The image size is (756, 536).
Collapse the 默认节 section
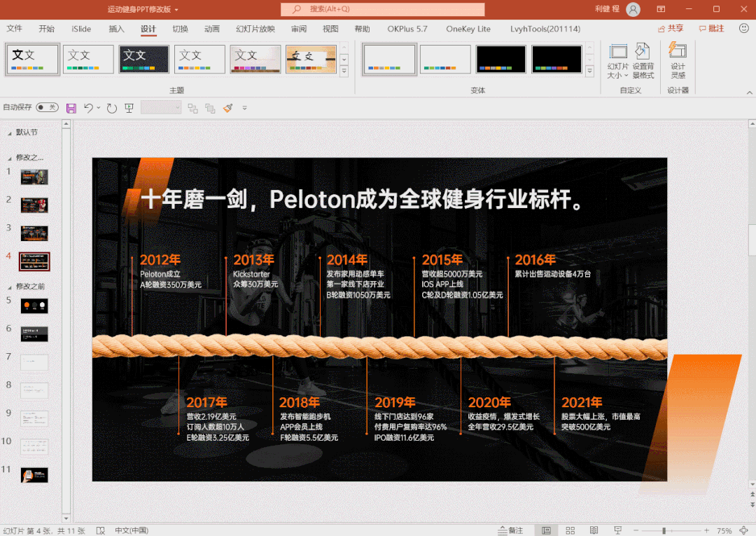[10, 133]
